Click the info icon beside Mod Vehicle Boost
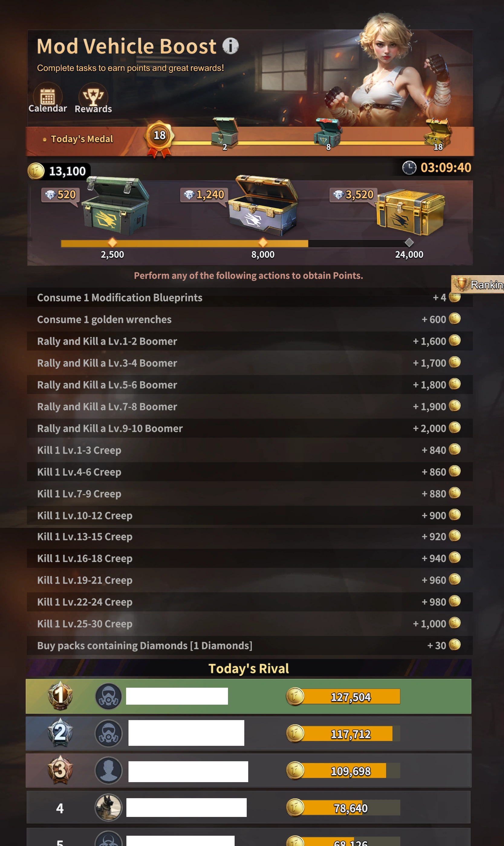The width and height of the screenshot is (504, 846). tap(231, 46)
